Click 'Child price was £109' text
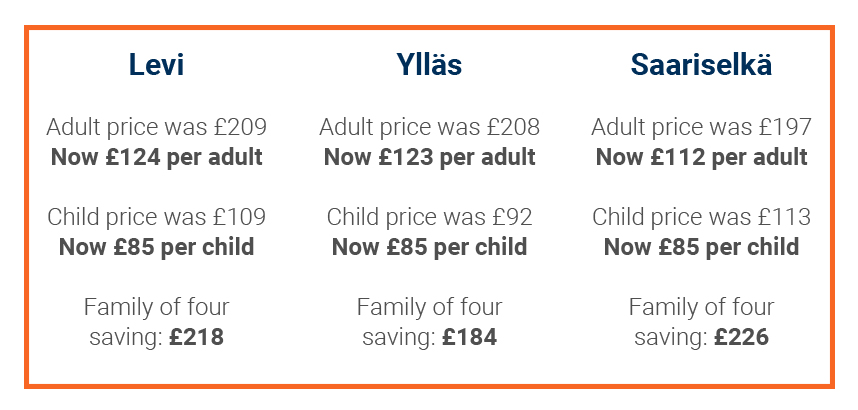The image size is (858, 410). tap(156, 217)
